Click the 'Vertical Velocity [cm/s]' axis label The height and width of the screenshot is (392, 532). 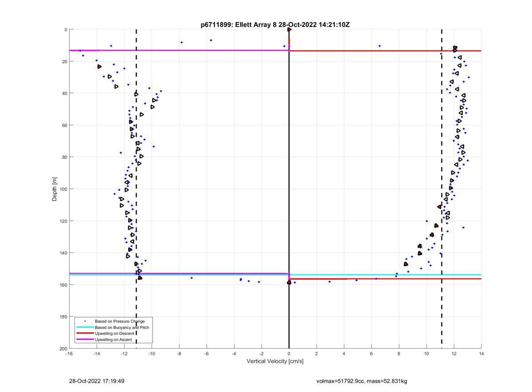point(275,361)
